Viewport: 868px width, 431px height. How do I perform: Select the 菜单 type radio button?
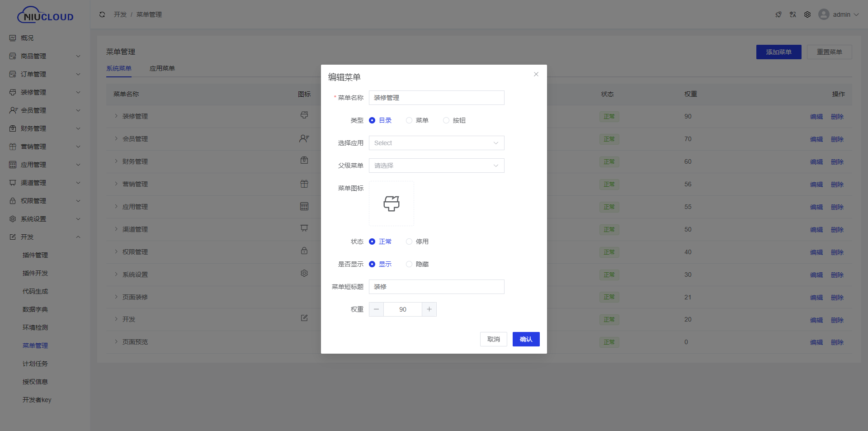pyautogui.click(x=409, y=120)
